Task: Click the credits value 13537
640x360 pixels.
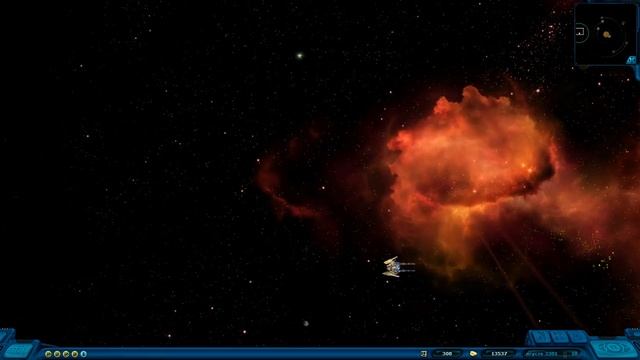Action: [499, 354]
